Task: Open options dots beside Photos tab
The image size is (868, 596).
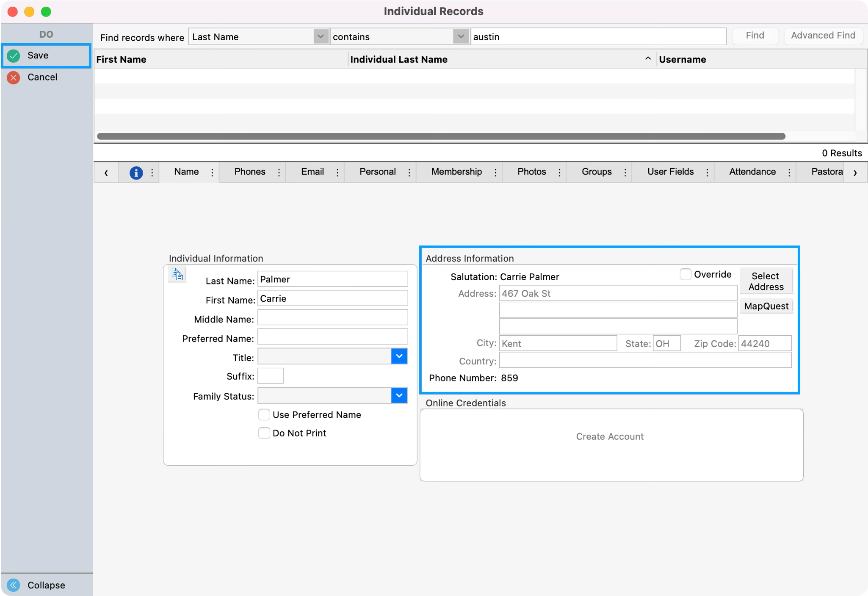Action: tap(559, 172)
